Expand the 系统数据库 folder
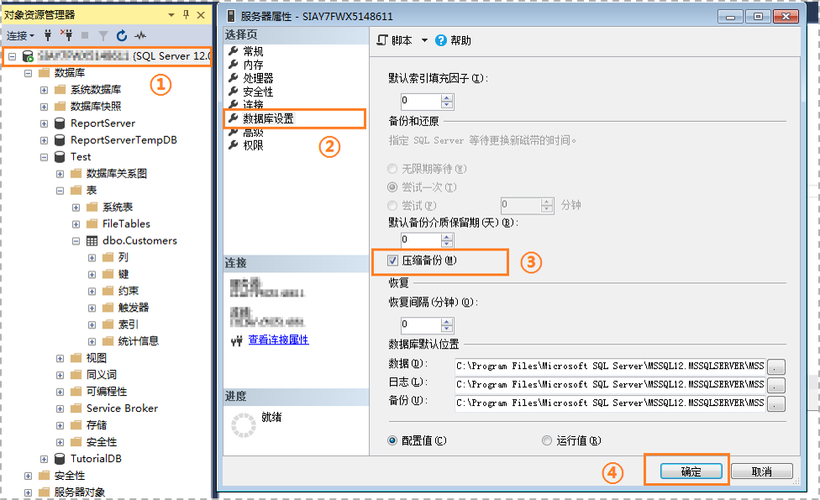820x500 pixels. pos(44,90)
